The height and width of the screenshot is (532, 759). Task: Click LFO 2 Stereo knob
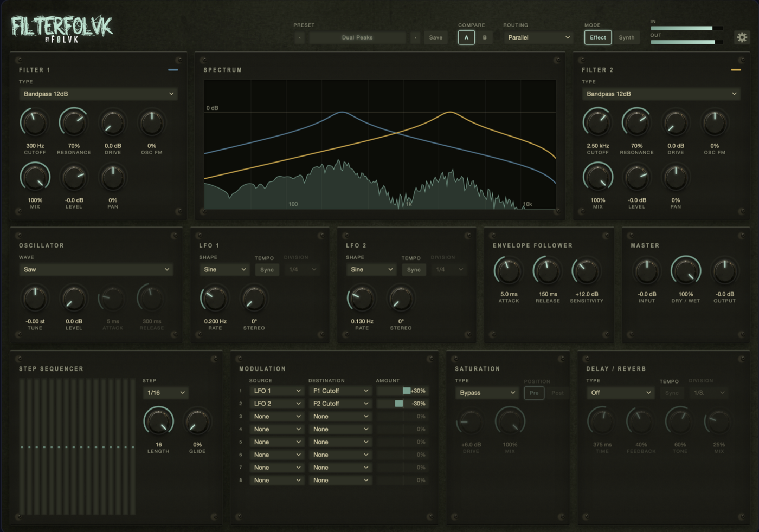pyautogui.click(x=401, y=299)
